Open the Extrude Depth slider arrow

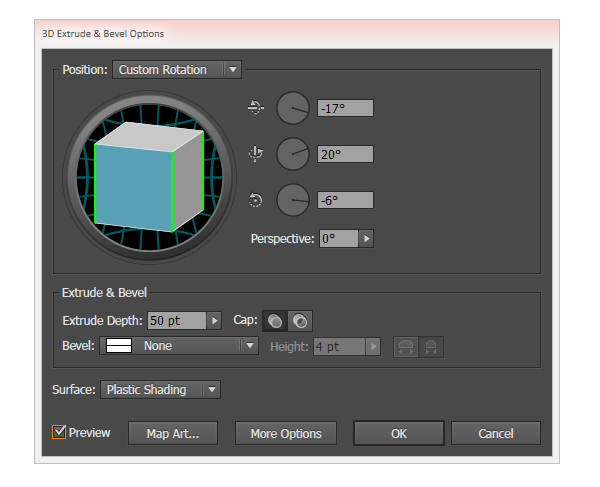coord(213,321)
